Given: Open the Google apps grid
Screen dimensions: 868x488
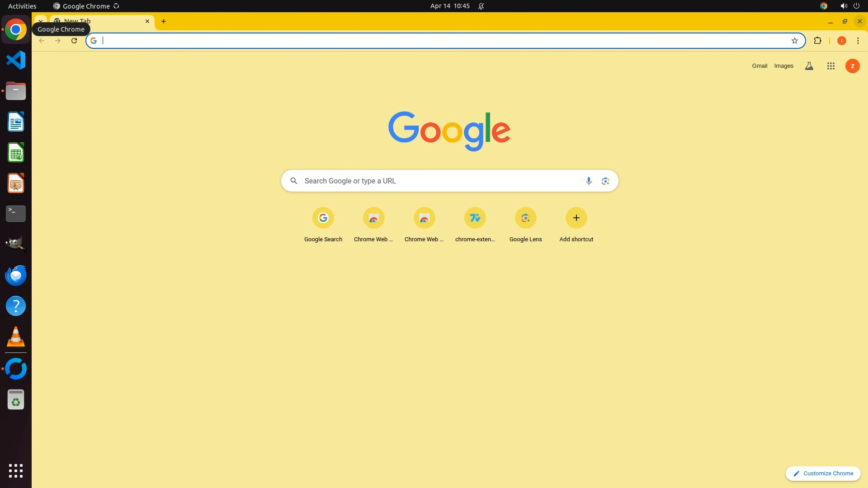Looking at the screenshot, I should [x=830, y=66].
